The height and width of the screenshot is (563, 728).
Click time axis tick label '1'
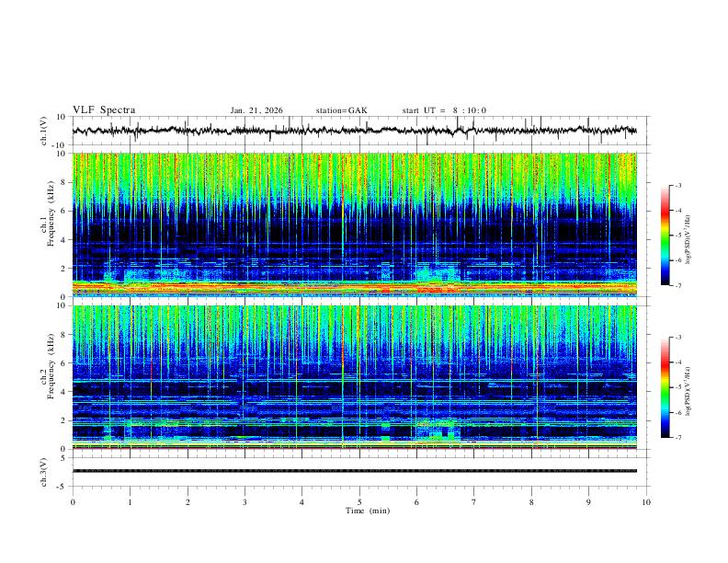[130, 502]
